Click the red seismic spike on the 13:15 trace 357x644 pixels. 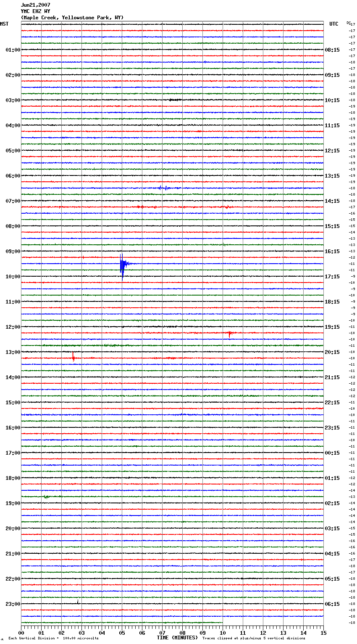[73, 357]
